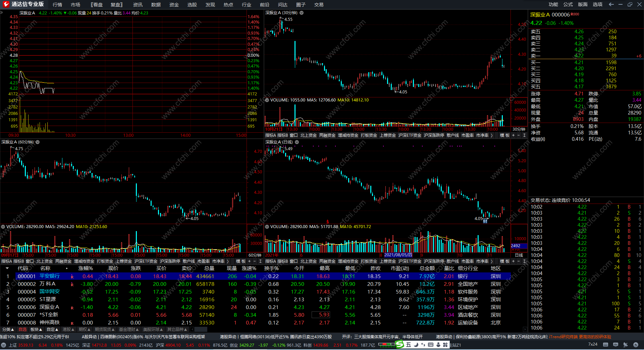Click the moon icon on the input method bar
The width and height of the screenshot is (644, 350).
click(416, 345)
